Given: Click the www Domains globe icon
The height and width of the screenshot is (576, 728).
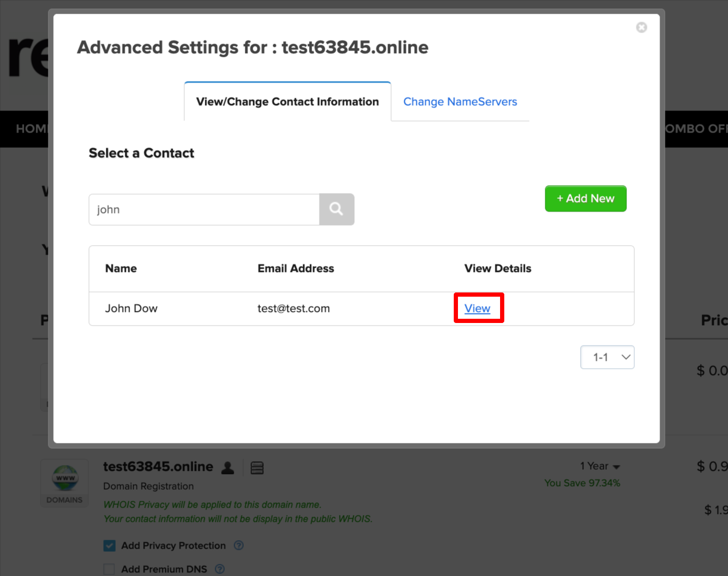Looking at the screenshot, I should pos(65,478).
